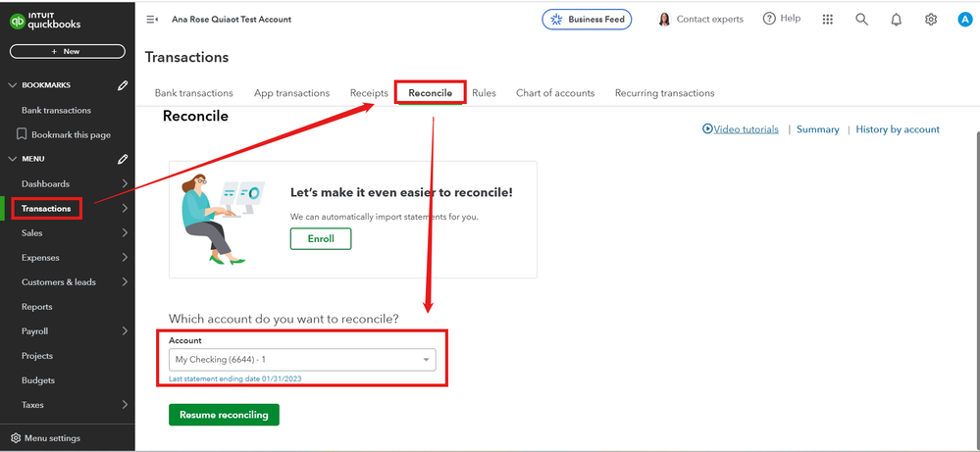Open Recurring transactions tab

(664, 93)
